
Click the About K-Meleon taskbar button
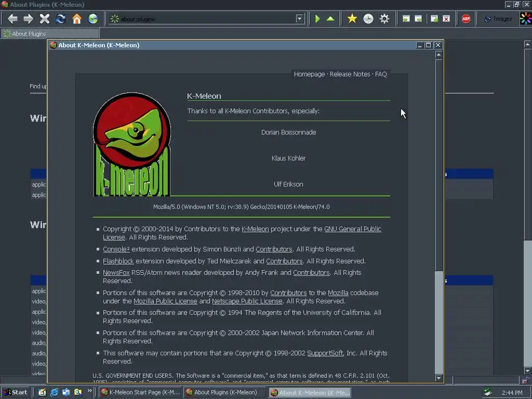[x=310, y=393]
